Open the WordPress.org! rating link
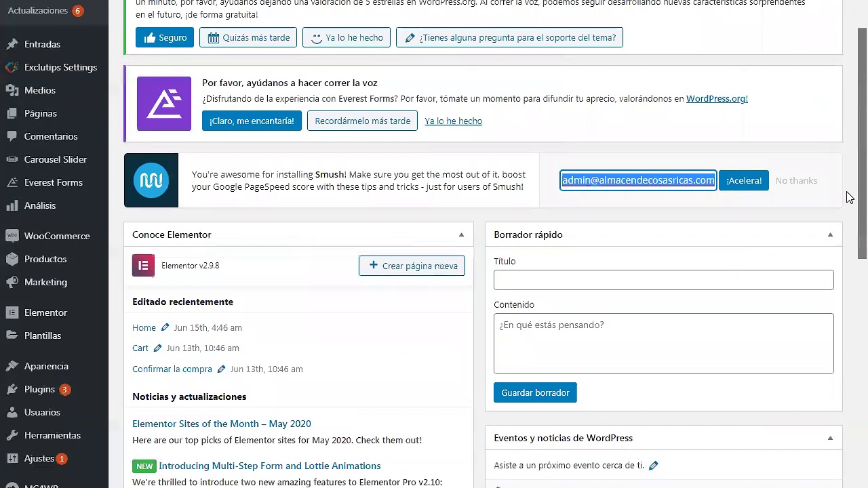 [x=717, y=98]
